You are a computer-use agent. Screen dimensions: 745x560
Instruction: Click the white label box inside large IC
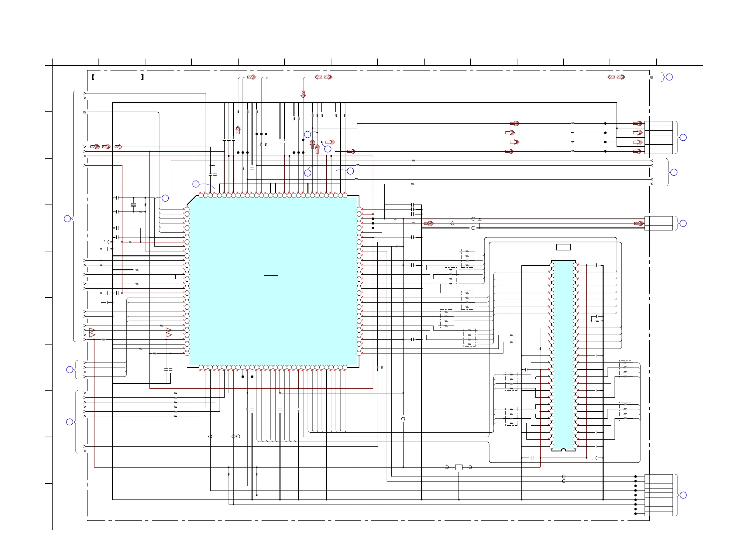click(x=271, y=273)
